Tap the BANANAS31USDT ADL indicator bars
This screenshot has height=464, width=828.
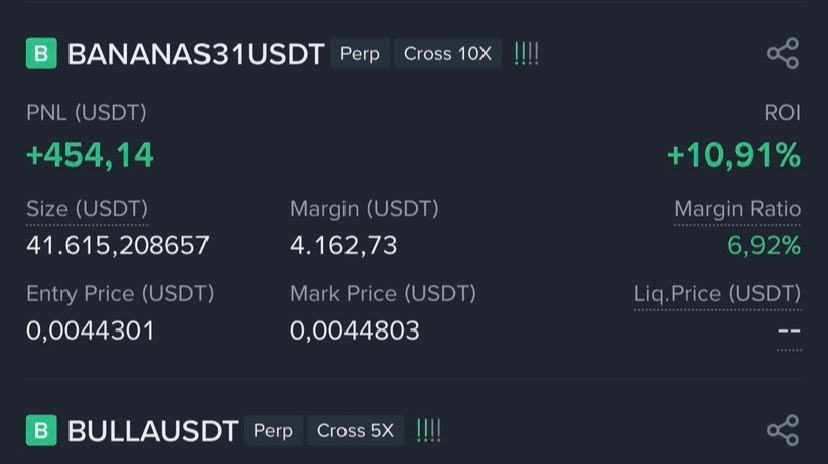pyautogui.click(x=526, y=54)
